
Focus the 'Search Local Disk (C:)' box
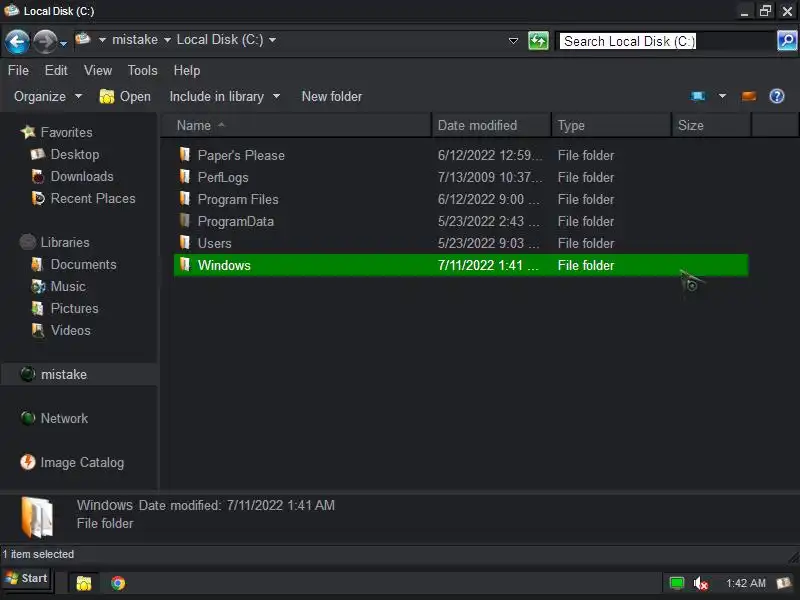[665, 41]
